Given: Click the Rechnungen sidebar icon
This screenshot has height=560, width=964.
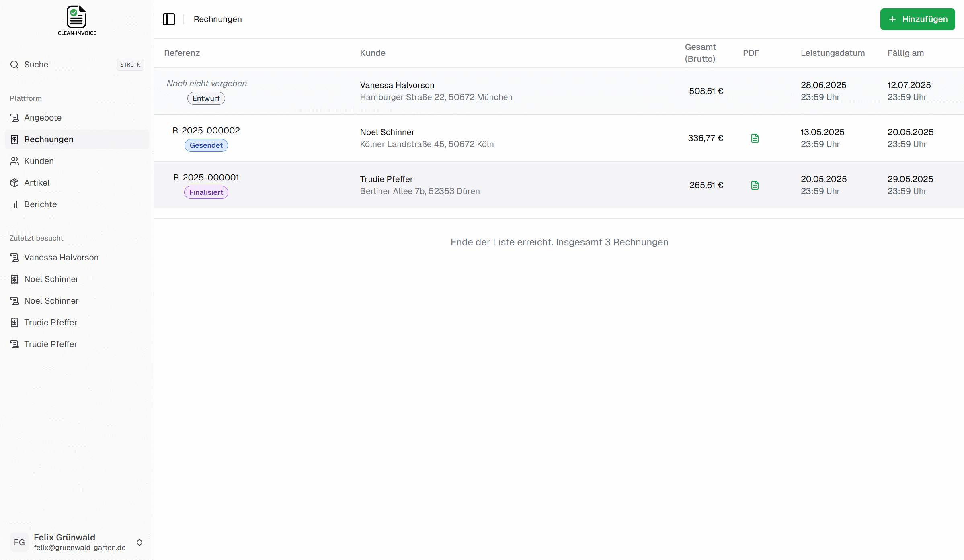Looking at the screenshot, I should pyautogui.click(x=14, y=139).
